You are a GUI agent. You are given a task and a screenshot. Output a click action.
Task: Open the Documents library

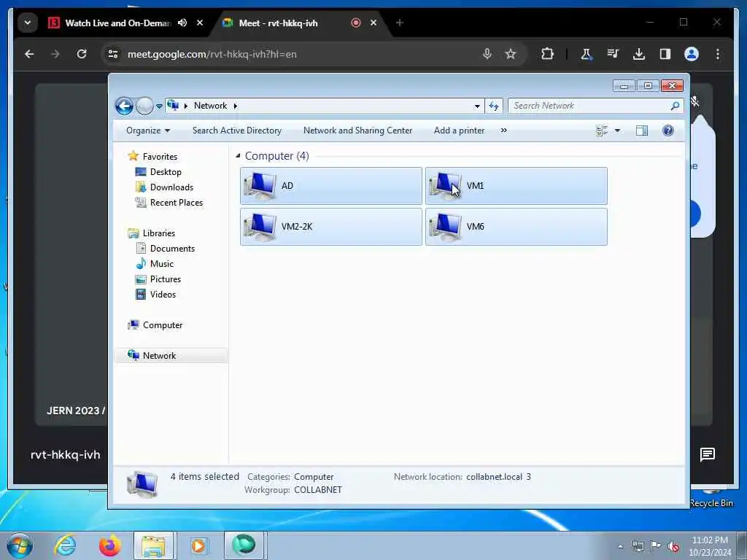click(166, 249)
